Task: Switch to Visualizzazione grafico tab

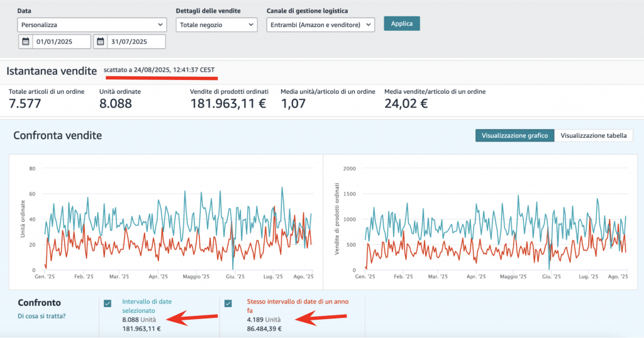Action: (514, 135)
